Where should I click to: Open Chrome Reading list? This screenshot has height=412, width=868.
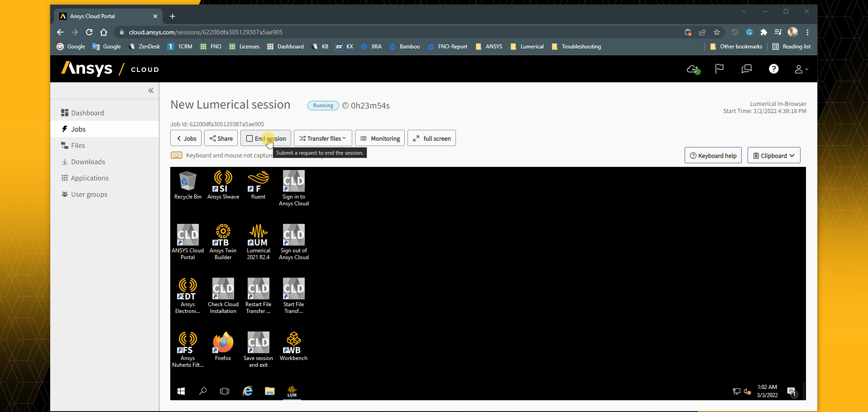tap(791, 47)
